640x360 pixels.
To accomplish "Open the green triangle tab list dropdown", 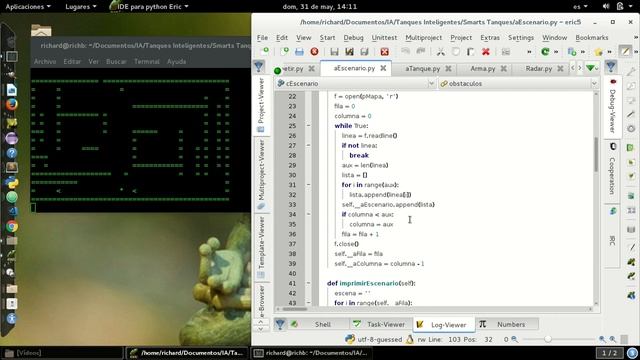I will coord(591,68).
